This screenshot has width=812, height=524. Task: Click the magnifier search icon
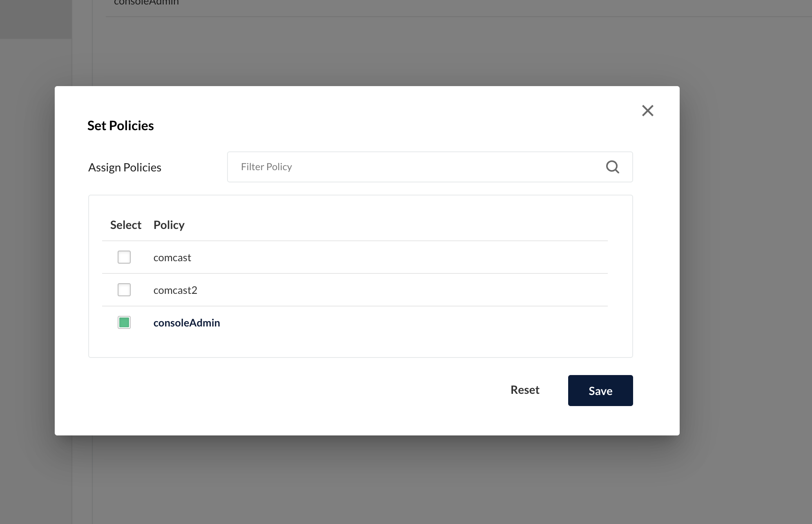pos(612,167)
